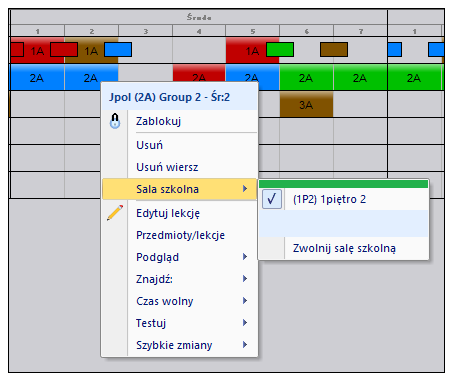
Task: Click the brown rectangle in period 6 top row
Action: [x=334, y=50]
